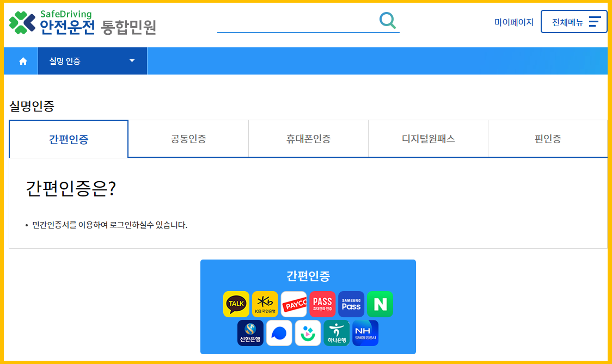
Task: Switch to the 휴대폰인증 tab
Action: click(x=308, y=139)
